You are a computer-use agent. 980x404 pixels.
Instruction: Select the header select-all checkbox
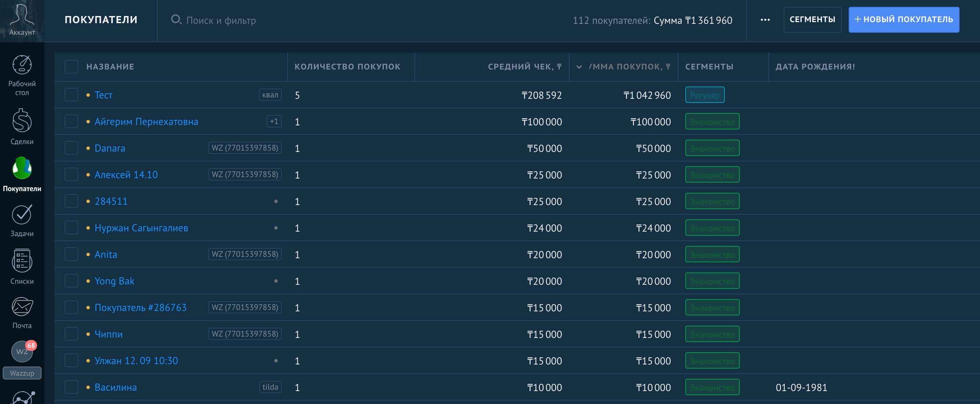pyautogui.click(x=71, y=67)
